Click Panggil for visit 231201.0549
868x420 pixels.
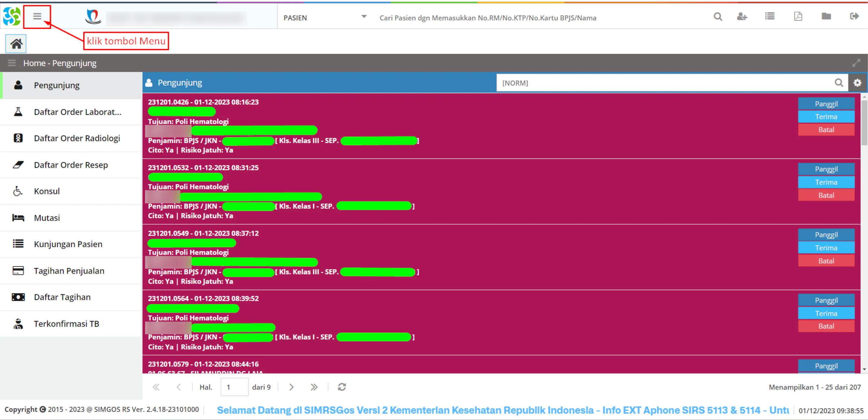click(x=826, y=235)
